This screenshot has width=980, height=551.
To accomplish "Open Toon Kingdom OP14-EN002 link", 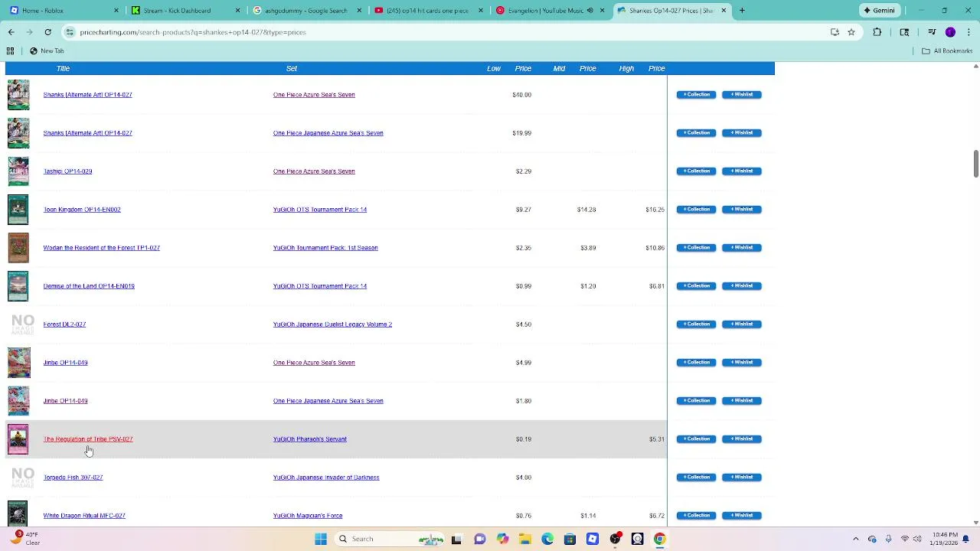I will (82, 210).
